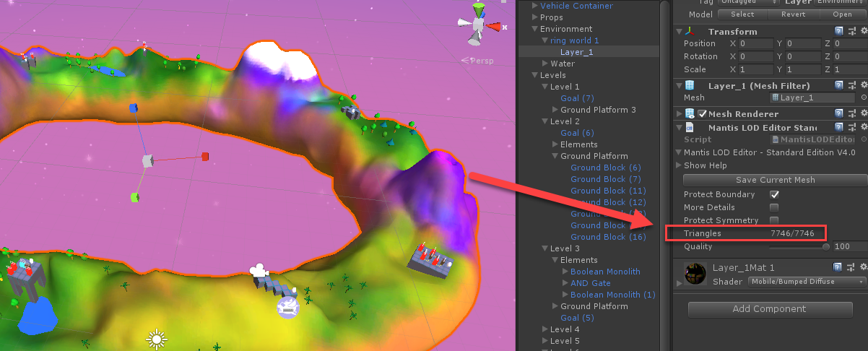Image resolution: width=868 pixels, height=351 pixels.
Task: Click Save Current Mesh button
Action: [x=775, y=180]
